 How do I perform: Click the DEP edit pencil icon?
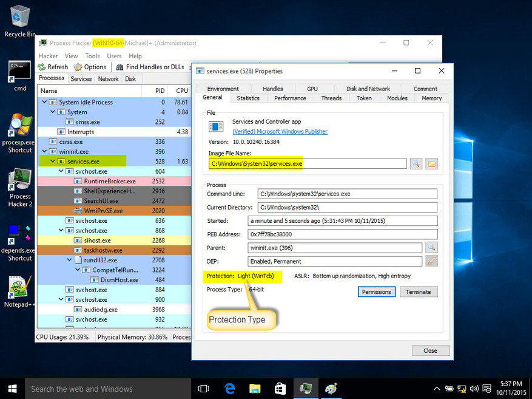pos(431,261)
